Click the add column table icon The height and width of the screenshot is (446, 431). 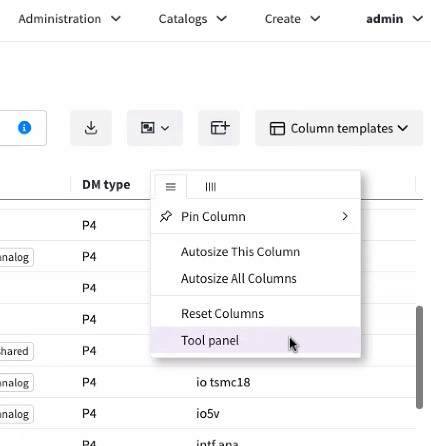coord(219,128)
